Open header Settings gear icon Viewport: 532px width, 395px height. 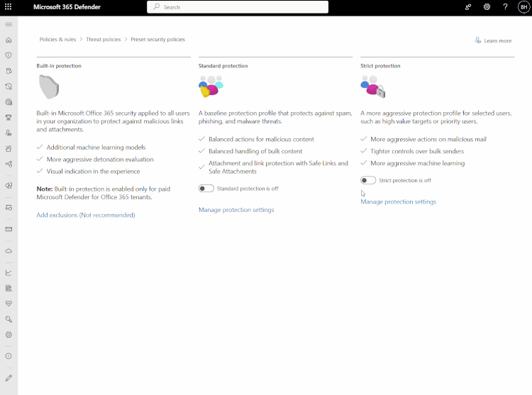point(487,7)
